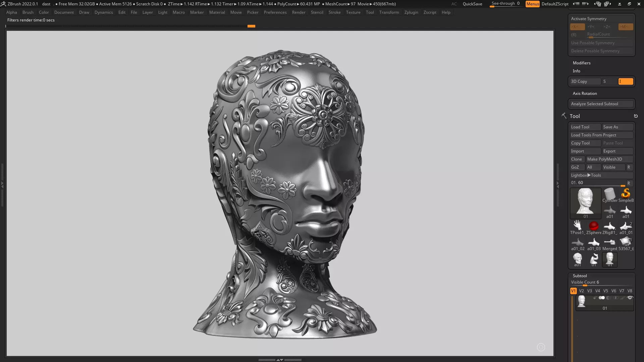Open the Brush menu
Image resolution: width=644 pixels, height=362 pixels.
(28, 12)
